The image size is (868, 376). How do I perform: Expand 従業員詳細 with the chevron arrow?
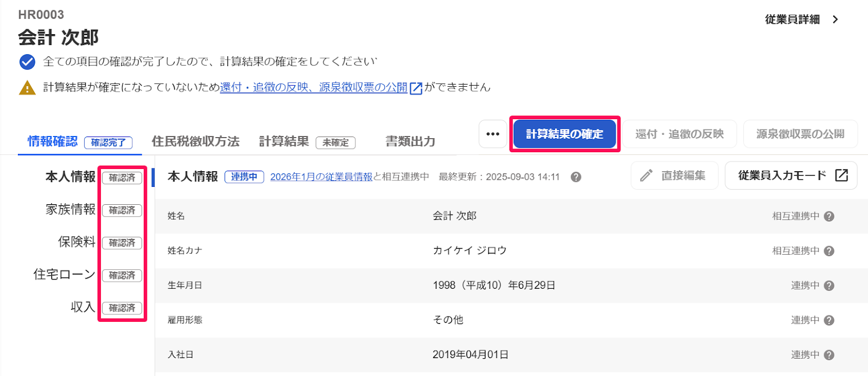click(x=835, y=20)
